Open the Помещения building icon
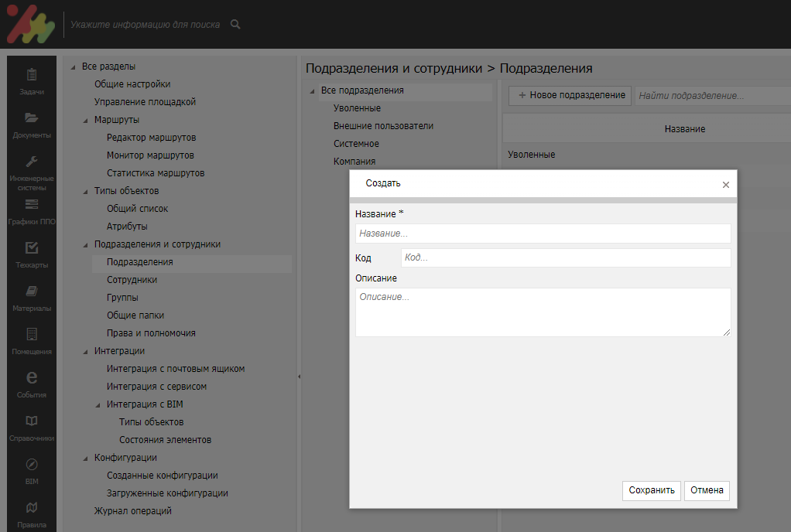 (31, 334)
